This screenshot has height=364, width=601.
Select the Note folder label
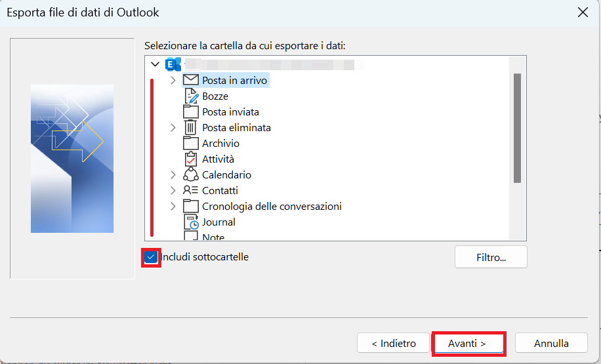tap(213, 236)
